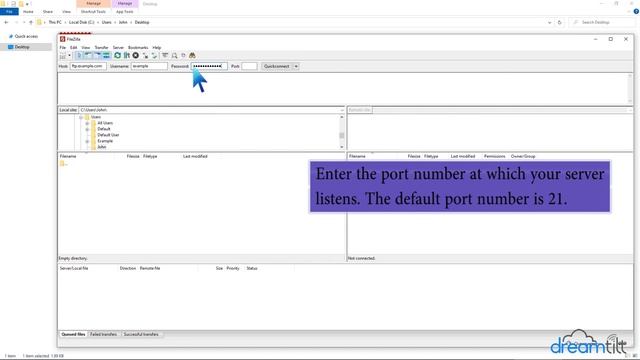Click the Priority queue column header

click(x=233, y=269)
